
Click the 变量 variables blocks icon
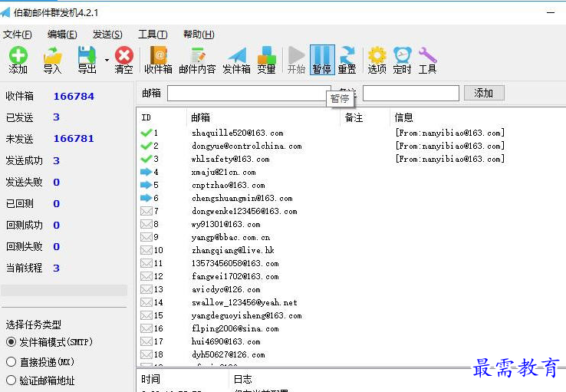pyautogui.click(x=266, y=60)
